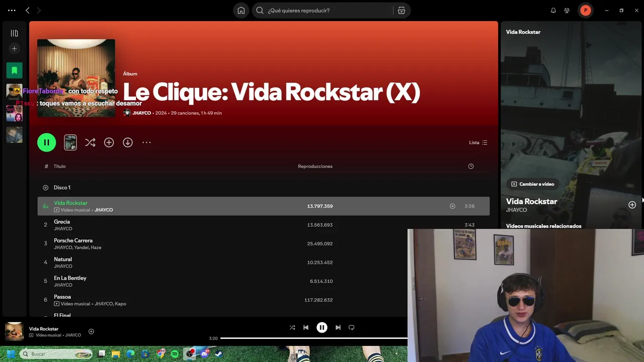Viewport: 644px width, 362px height.
Task: Open Liked Songs green bookmark tile
Action: 14,70
